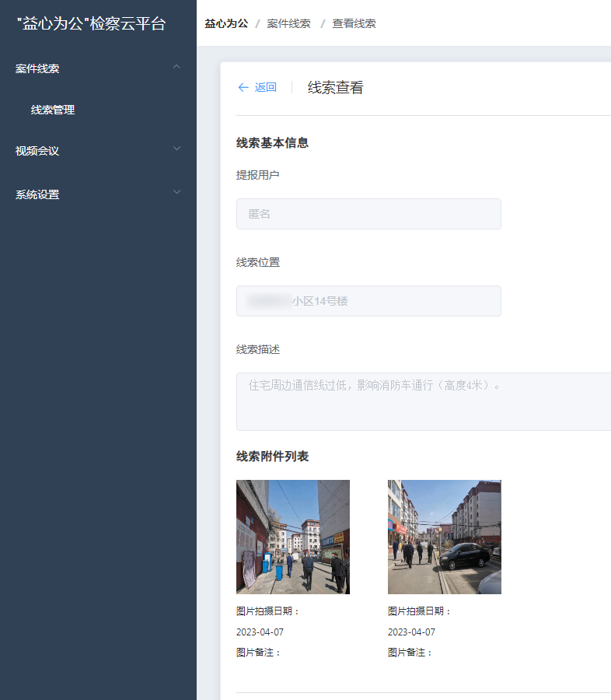The image size is (611, 700).
Task: Open the 视频会议 sidebar menu
Action: click(x=37, y=151)
